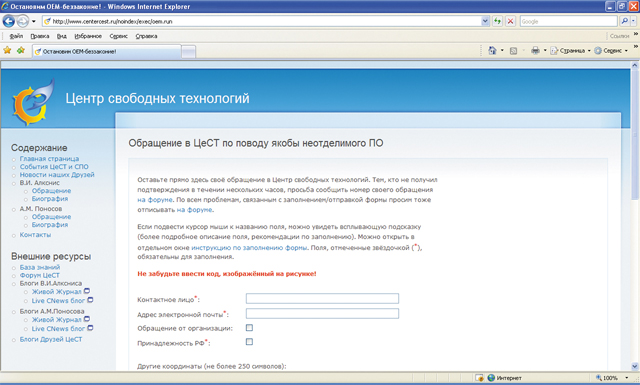The width and height of the screenshot is (640, 385).
Task: Open the Блоги Друзей ЦеСТ link
Action: point(51,339)
